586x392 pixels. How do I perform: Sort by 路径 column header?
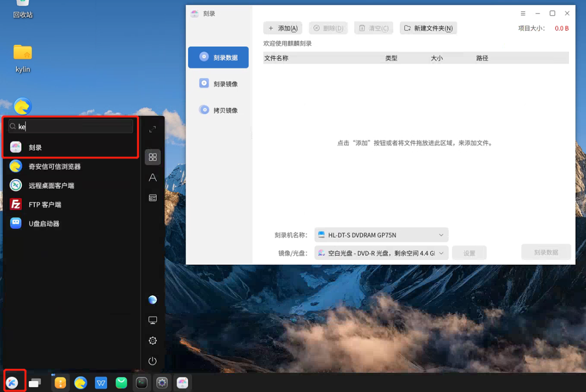coord(482,58)
